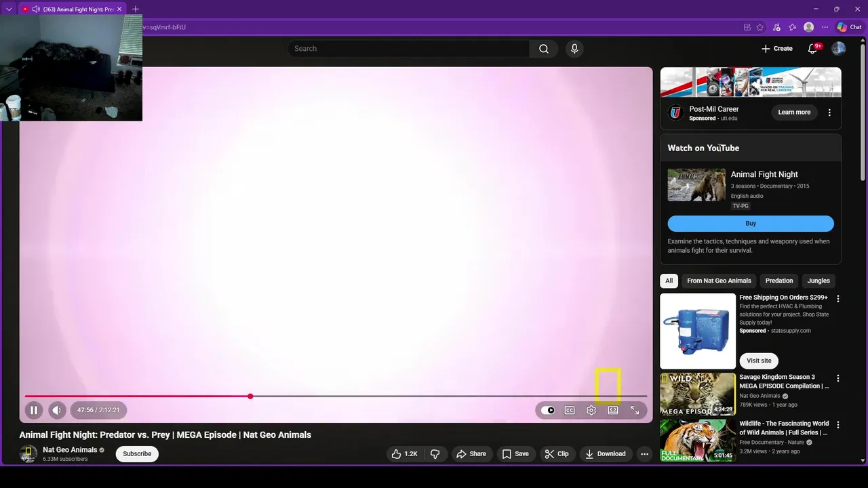Screen dimensions: 868x488
Task: Mute the video volume speaker icon
Action: click(x=57, y=410)
